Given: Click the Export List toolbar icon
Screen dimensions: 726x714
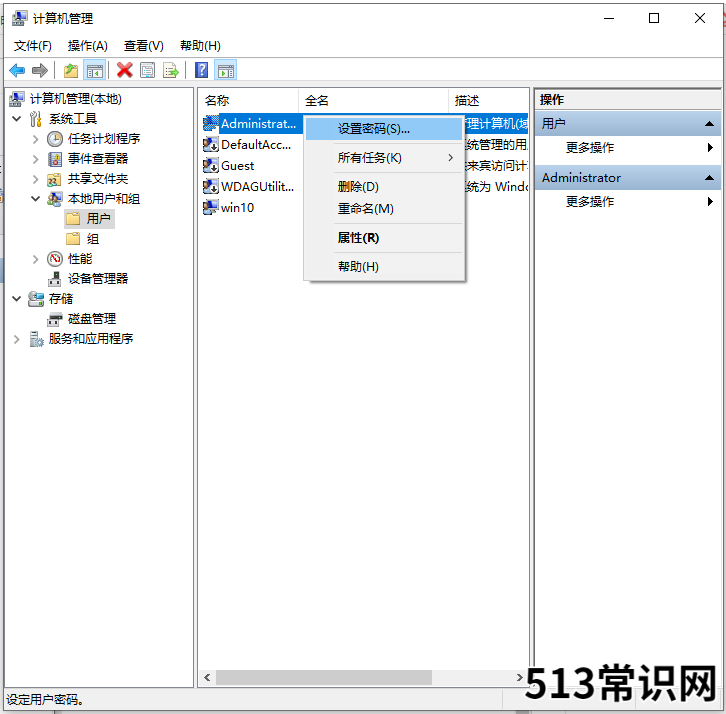Looking at the screenshot, I should point(171,70).
